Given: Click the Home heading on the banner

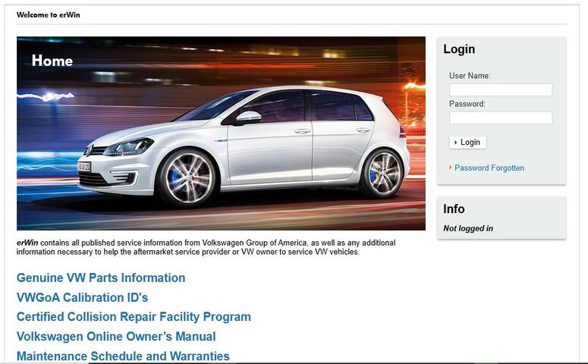Looking at the screenshot, I should point(52,61).
